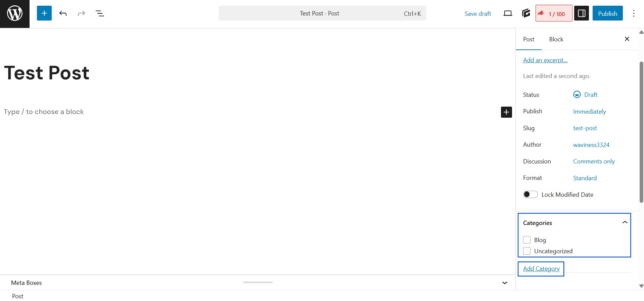
Task: Expand the Meta Boxes section
Action: pos(504,283)
